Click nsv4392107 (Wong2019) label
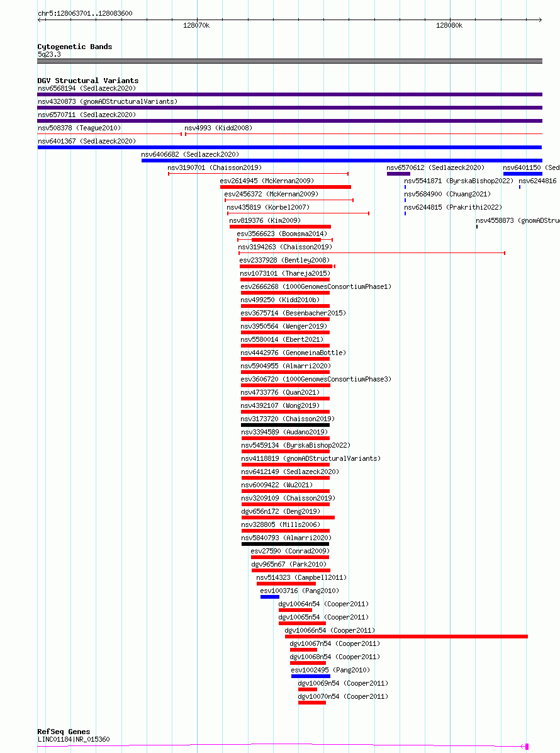560x753 pixels. pyautogui.click(x=280, y=406)
